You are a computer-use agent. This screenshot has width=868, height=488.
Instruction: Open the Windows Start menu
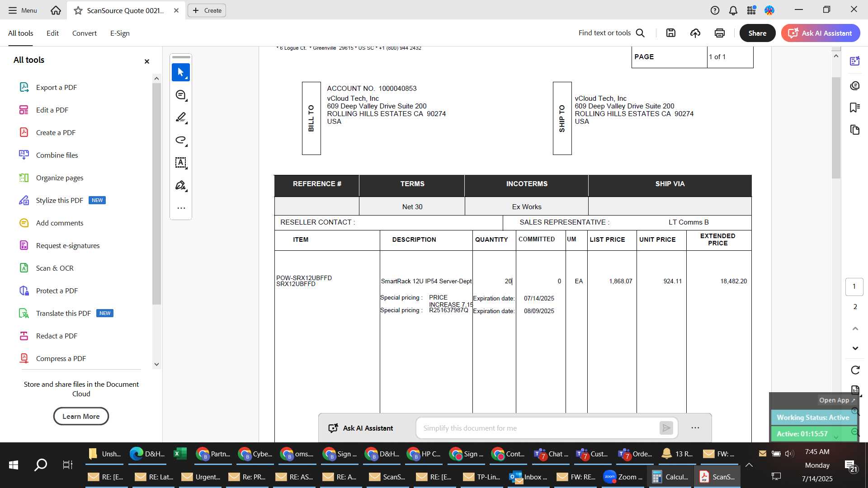14,465
